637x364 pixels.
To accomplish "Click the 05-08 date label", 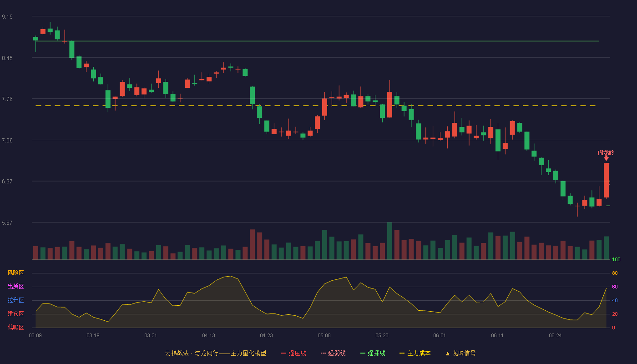I will (324, 335).
